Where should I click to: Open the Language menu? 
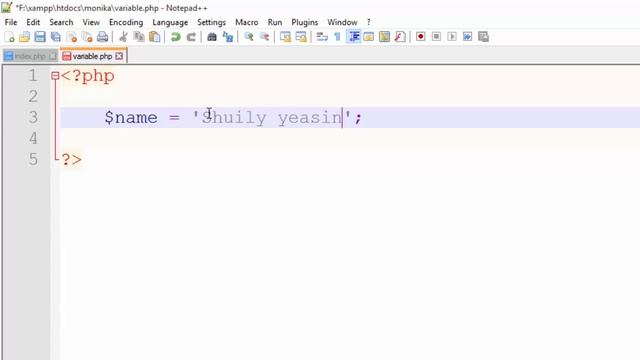(170, 22)
